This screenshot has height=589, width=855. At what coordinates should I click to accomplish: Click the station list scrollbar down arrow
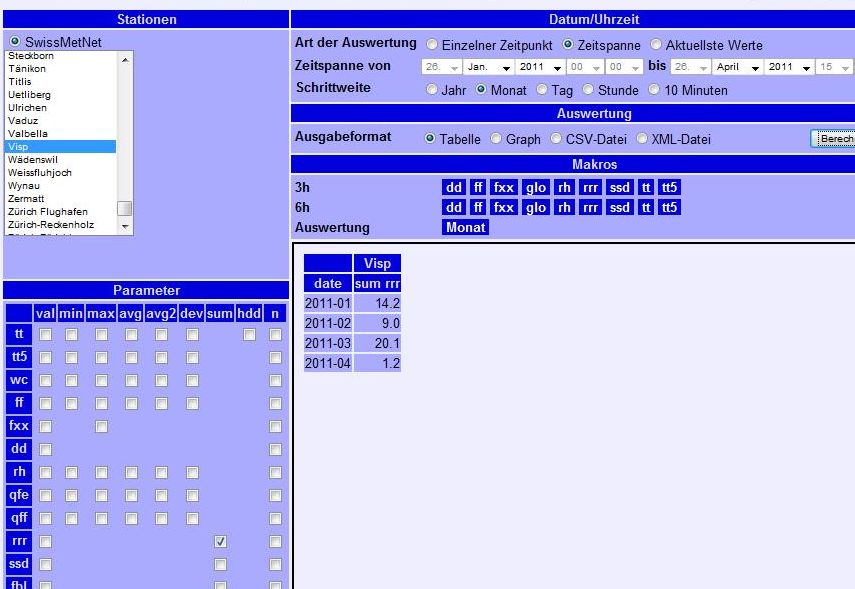(125, 227)
